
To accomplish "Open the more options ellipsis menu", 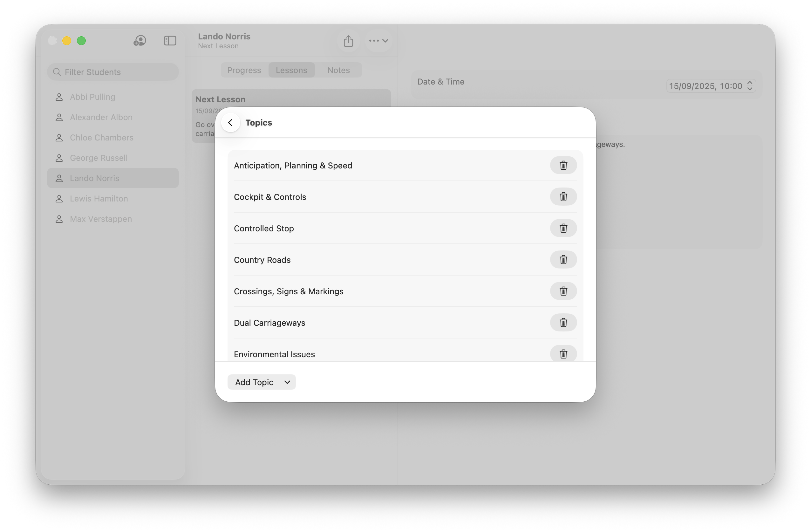I will coord(378,41).
